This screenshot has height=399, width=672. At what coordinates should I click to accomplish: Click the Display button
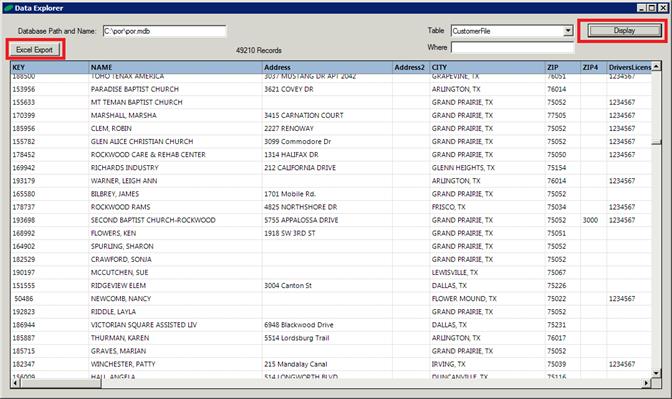coord(624,30)
